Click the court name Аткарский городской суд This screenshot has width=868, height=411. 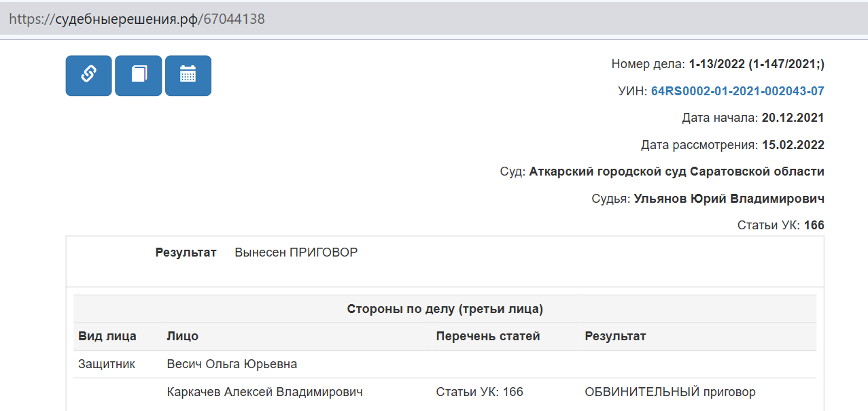(x=676, y=171)
